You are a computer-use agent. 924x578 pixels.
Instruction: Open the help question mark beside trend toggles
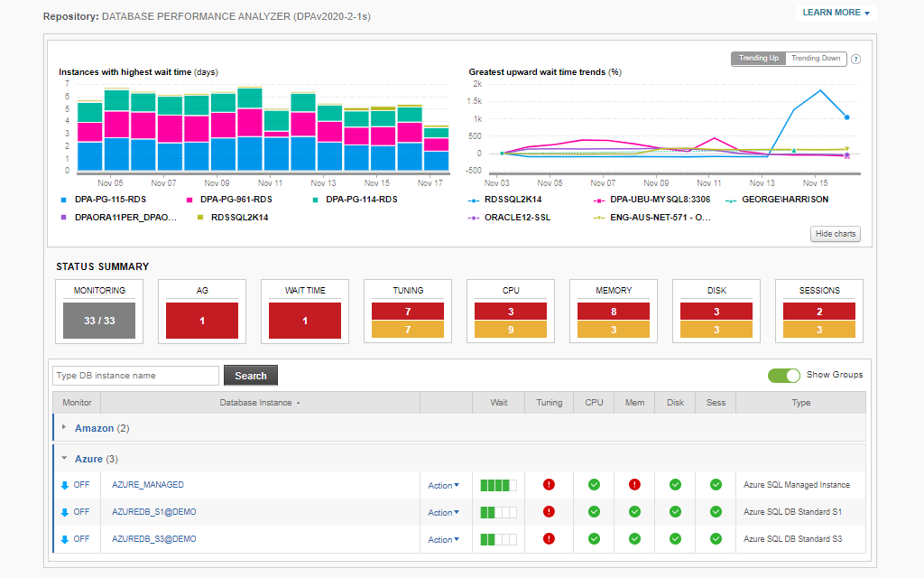(x=855, y=58)
